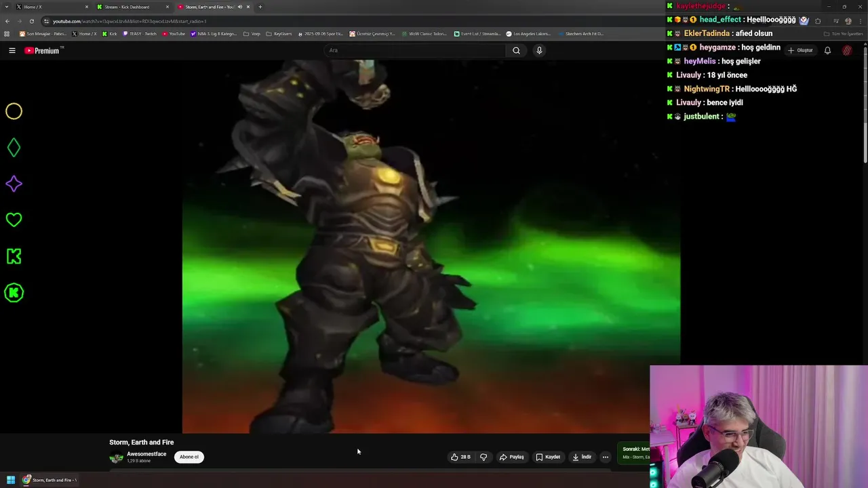Click the green heart overlay icon
Image resolution: width=868 pixels, height=488 pixels.
[14, 220]
